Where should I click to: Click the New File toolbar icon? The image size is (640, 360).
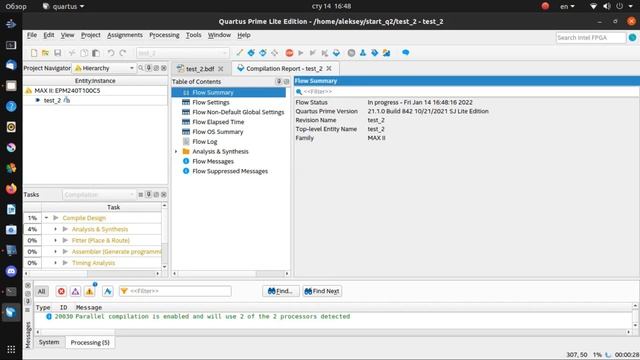pyautogui.click(x=34, y=53)
